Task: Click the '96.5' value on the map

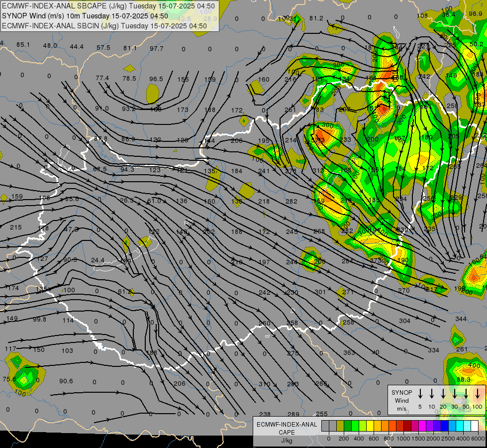Action: [x=156, y=79]
